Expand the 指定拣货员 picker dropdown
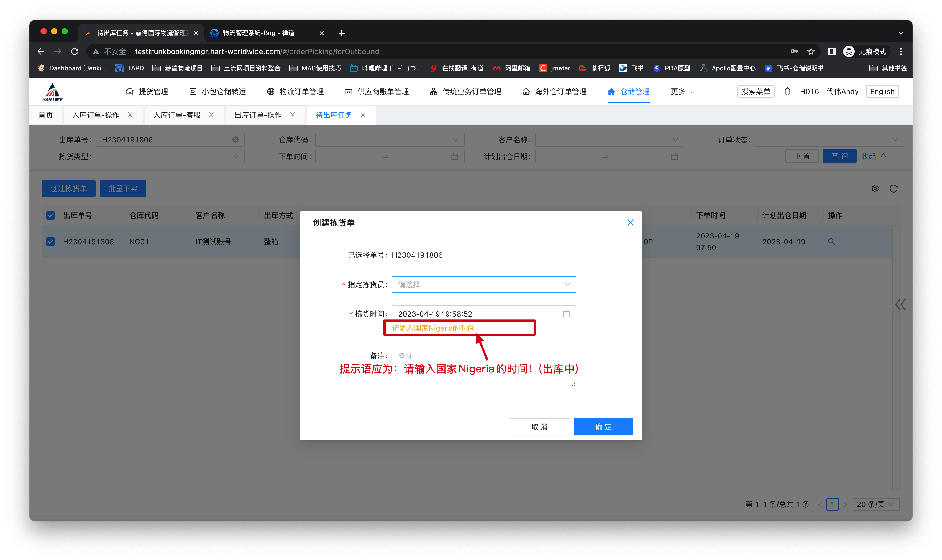This screenshot has width=942, height=560. pyautogui.click(x=484, y=284)
